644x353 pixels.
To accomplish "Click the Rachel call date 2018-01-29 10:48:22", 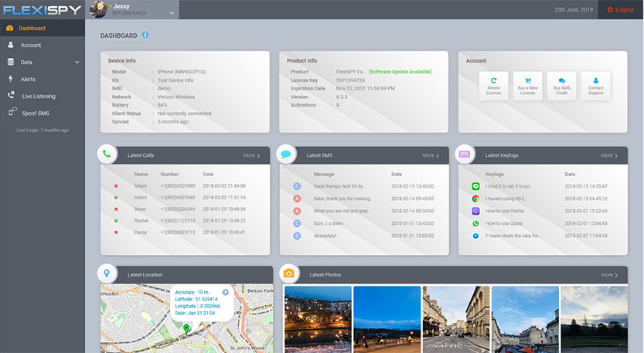I will (x=224, y=220).
